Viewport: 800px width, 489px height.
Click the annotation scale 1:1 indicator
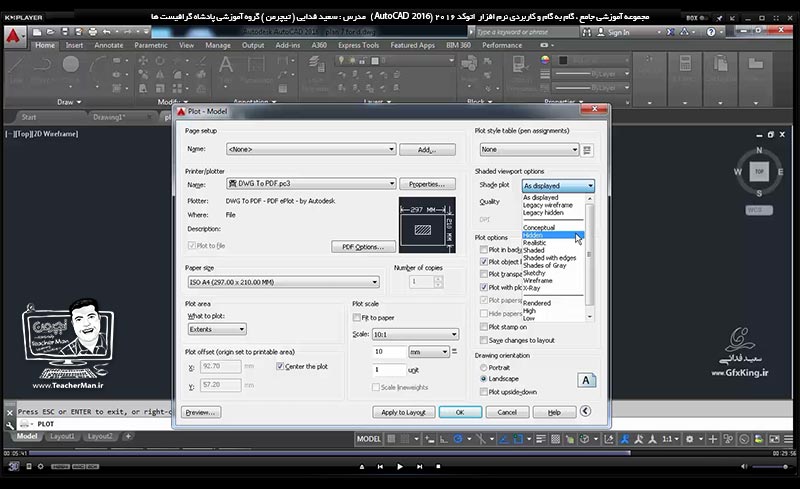click(x=667, y=438)
